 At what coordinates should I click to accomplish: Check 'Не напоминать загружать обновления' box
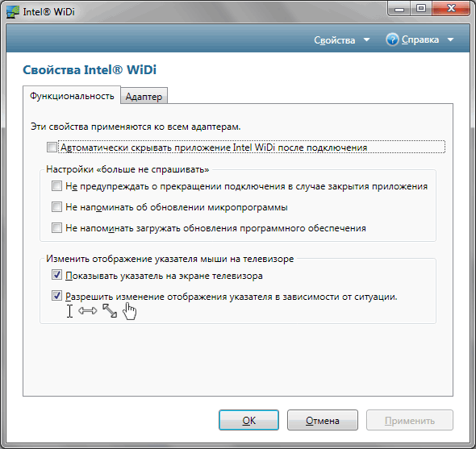[x=56, y=228]
